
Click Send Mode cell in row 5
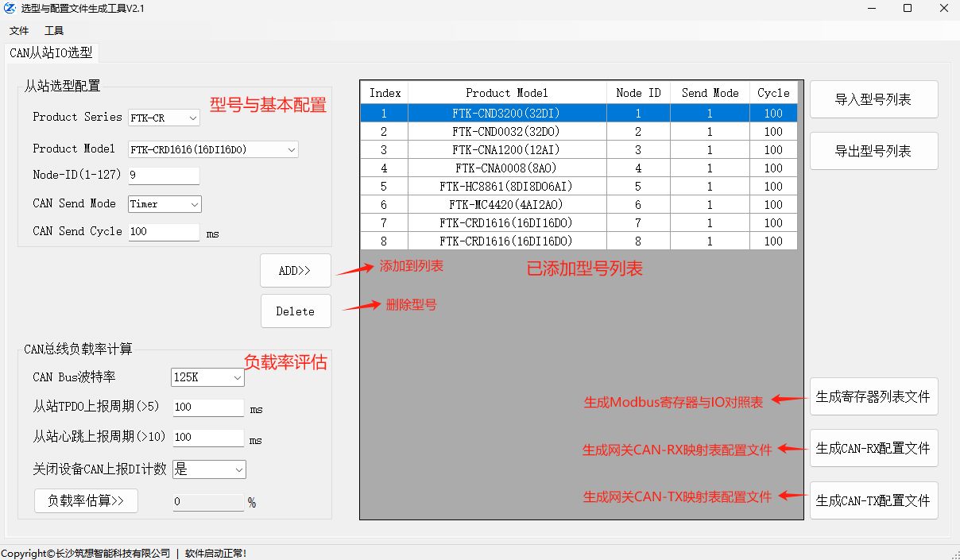coord(710,187)
